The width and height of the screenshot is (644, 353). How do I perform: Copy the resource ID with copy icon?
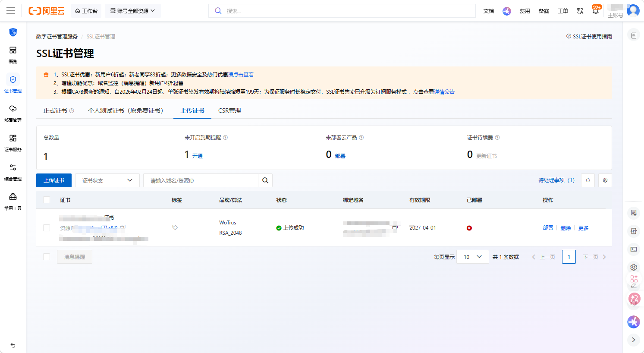123,227
